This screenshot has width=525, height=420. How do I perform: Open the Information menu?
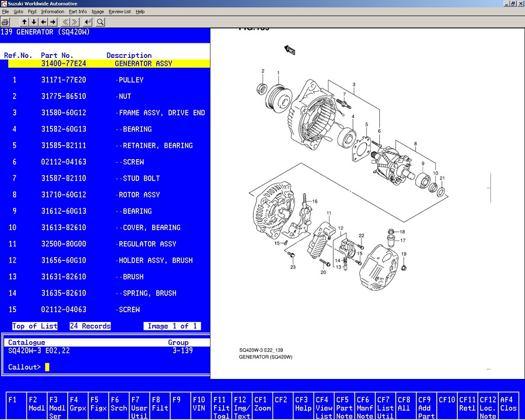(x=53, y=11)
